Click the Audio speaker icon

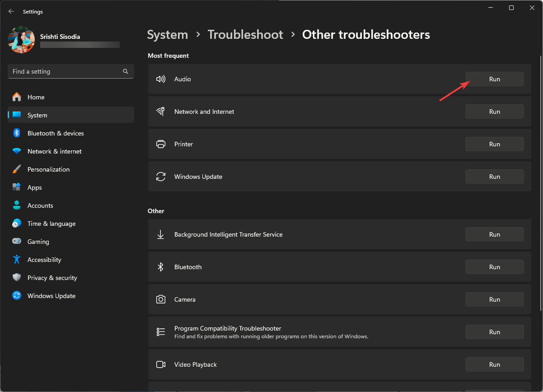coord(161,79)
